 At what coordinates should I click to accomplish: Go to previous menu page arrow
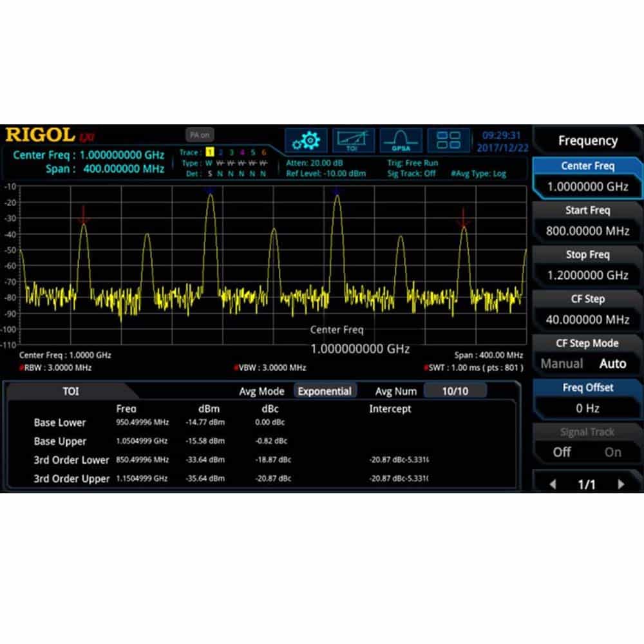coord(553,485)
